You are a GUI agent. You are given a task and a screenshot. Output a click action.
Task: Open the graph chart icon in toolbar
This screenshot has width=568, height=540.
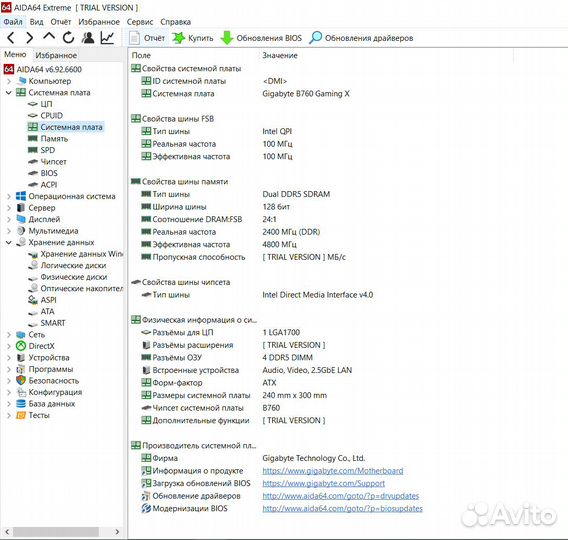(107, 38)
